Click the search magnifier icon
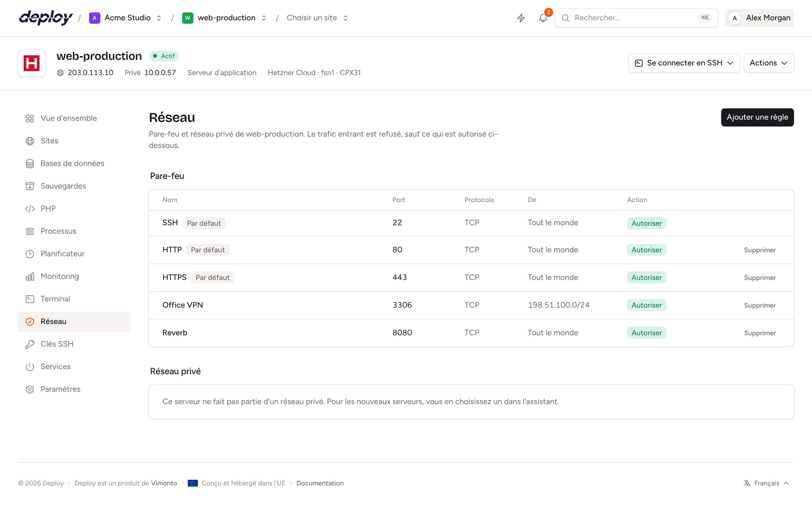This screenshot has height=508, width=812. pyautogui.click(x=565, y=18)
